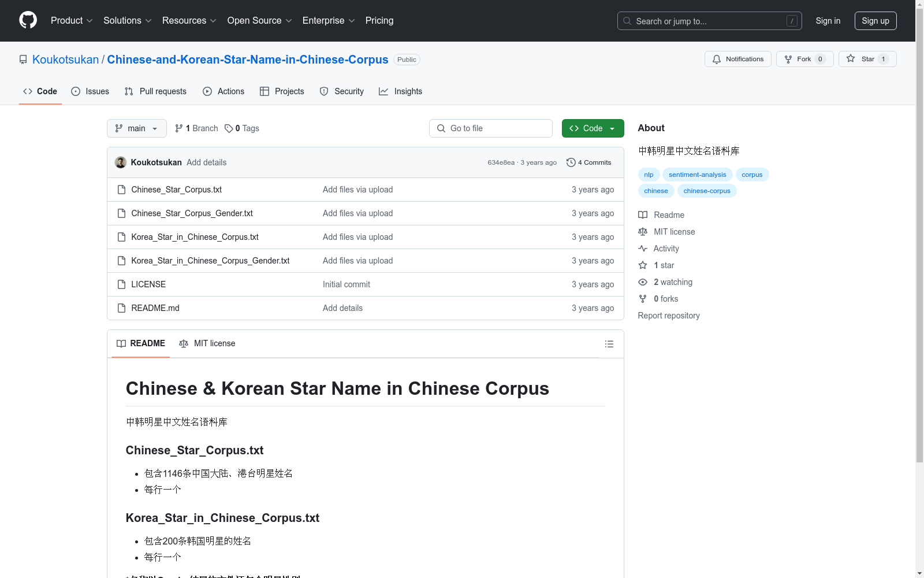
Task: Expand the Product menu
Action: pyautogui.click(x=72, y=20)
